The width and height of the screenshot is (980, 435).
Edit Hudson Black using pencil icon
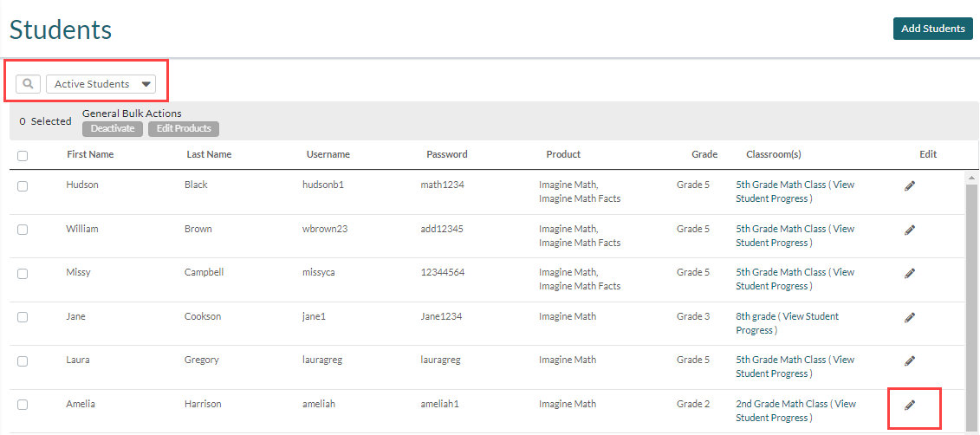coord(910,185)
